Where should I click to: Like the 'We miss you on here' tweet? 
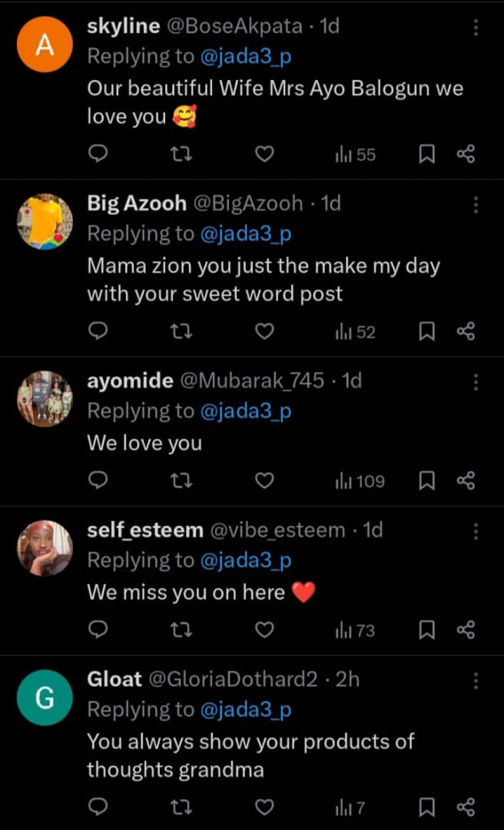[x=265, y=630]
